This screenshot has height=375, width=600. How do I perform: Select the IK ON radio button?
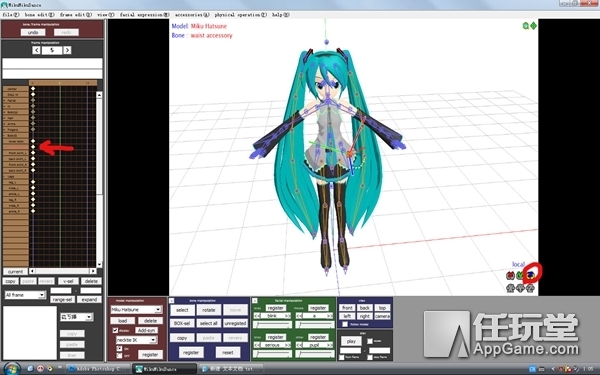coord(119,349)
